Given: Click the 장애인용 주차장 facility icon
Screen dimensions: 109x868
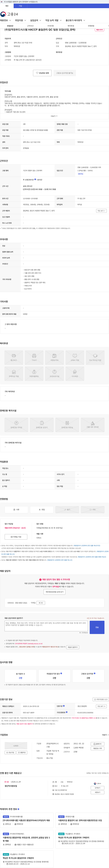Looking at the screenshot, I should coord(16,425).
